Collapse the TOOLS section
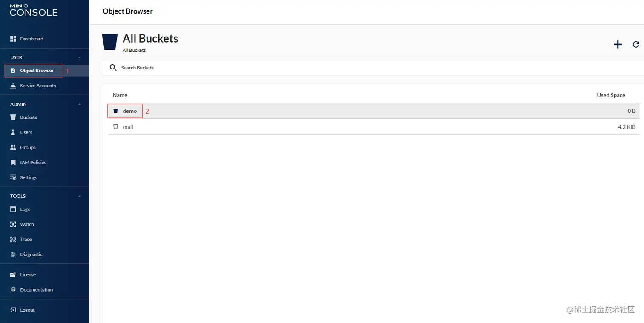 pyautogui.click(x=79, y=196)
